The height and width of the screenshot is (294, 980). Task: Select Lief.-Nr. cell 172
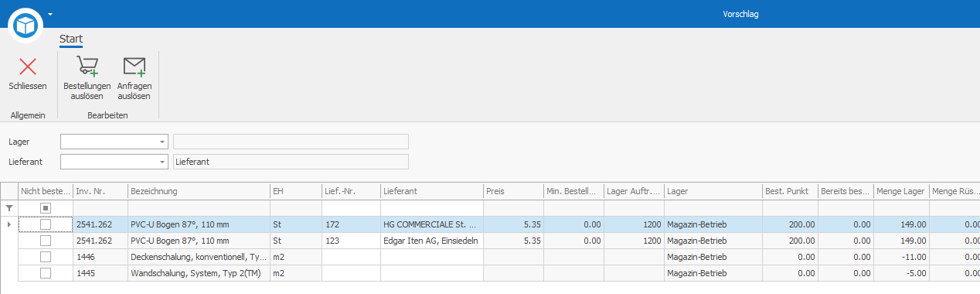coord(351,224)
